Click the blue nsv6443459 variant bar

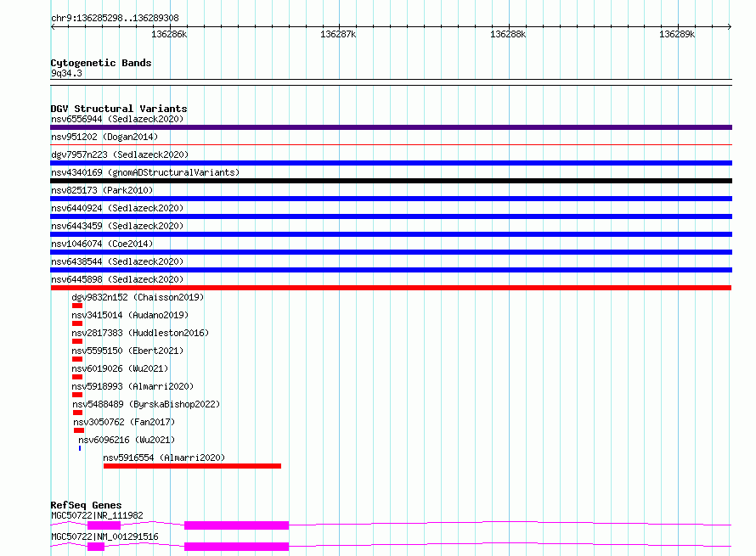(391, 234)
